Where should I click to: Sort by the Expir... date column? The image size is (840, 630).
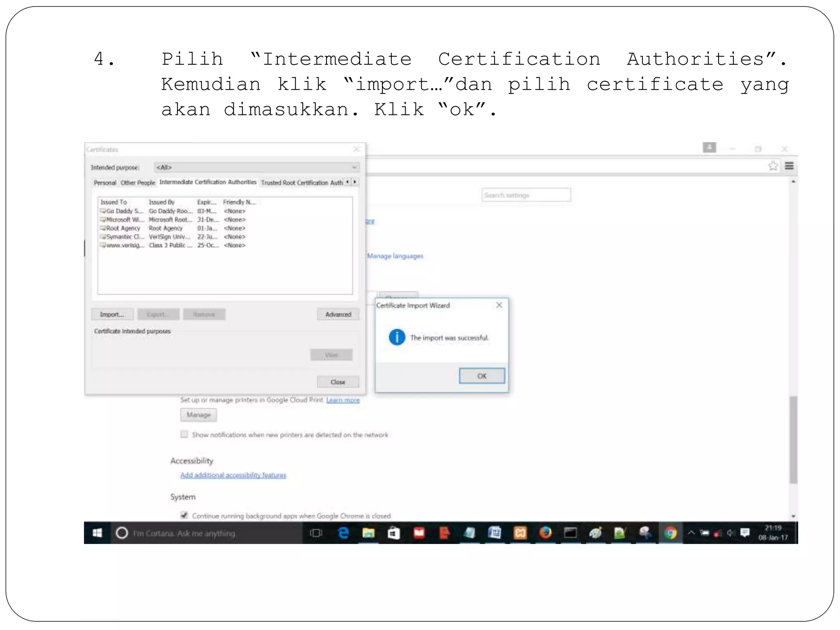[x=208, y=202]
